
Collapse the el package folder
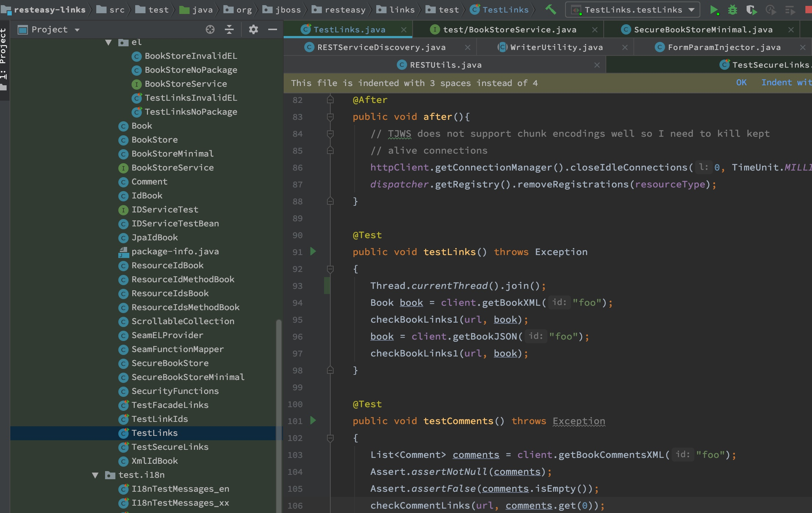coord(108,42)
